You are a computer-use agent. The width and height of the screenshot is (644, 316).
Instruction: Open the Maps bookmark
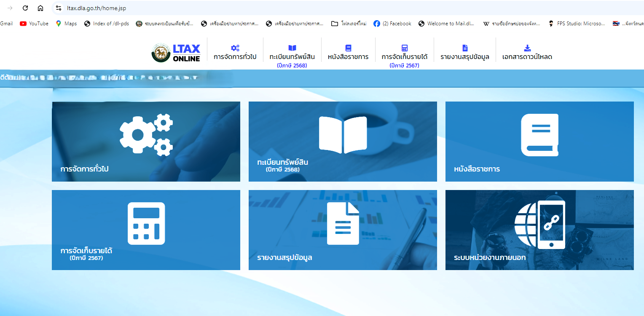(x=66, y=24)
